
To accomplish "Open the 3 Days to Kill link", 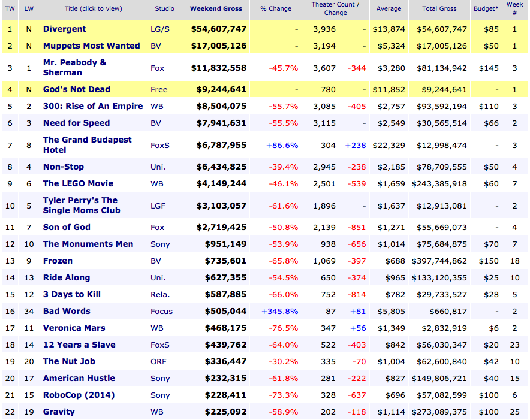I will pos(72,294).
